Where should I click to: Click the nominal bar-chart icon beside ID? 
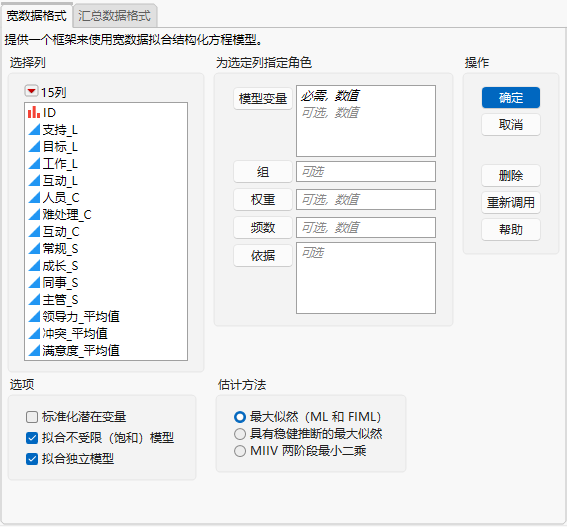34,112
